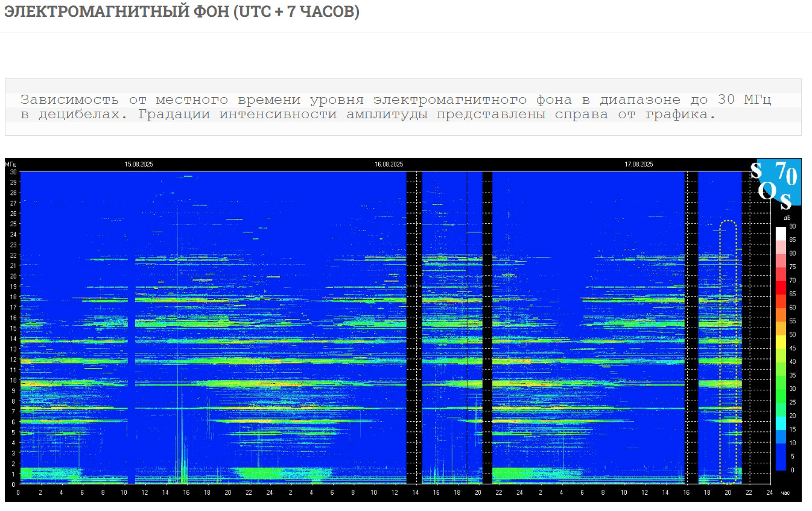Pick the yellow 45 dB legend swatch
Image resolution: width=812 pixels, height=511 pixels.
(x=781, y=341)
